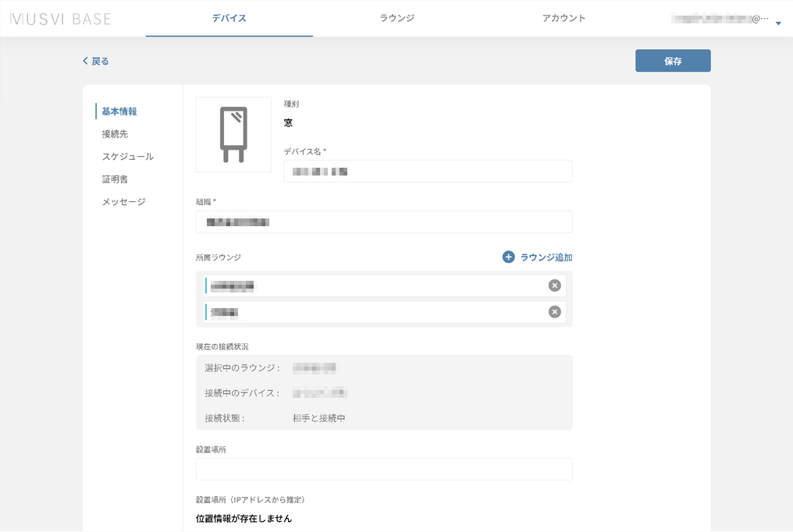Click the window device image thumbnail
The height and width of the screenshot is (532, 793).
pyautogui.click(x=233, y=134)
